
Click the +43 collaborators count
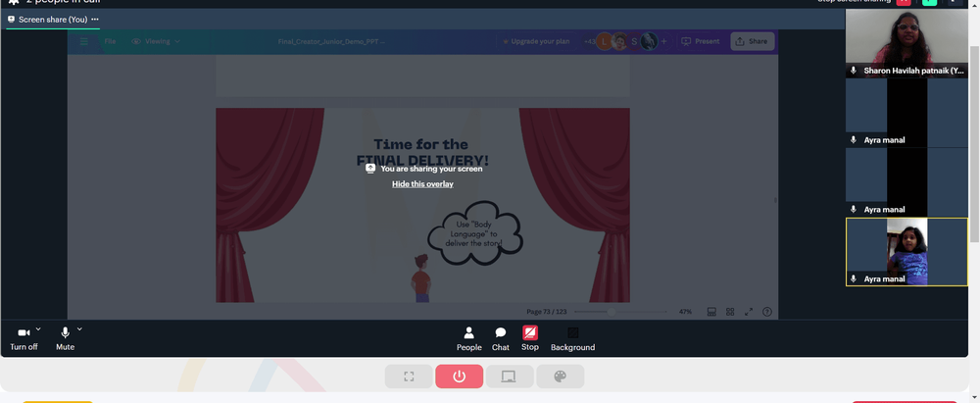pos(589,41)
